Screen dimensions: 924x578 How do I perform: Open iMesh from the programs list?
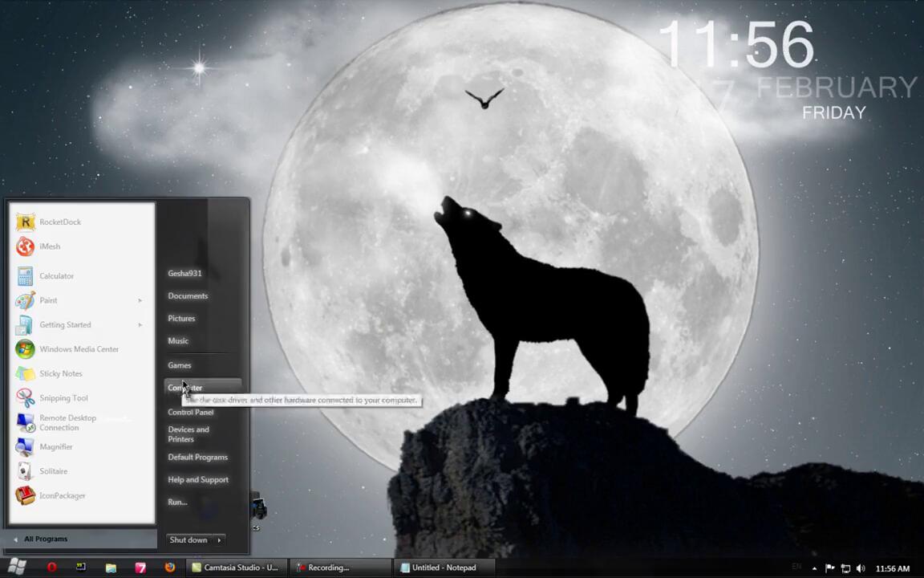point(49,246)
